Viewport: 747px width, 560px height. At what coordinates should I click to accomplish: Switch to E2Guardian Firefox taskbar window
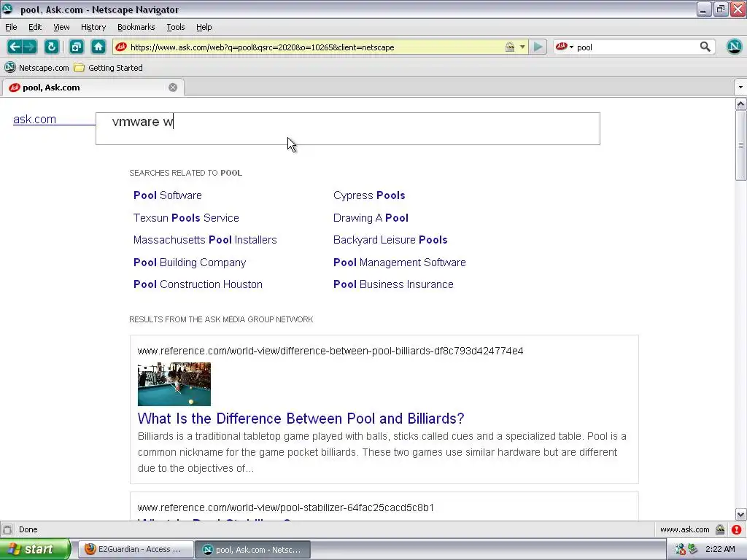coord(135,549)
